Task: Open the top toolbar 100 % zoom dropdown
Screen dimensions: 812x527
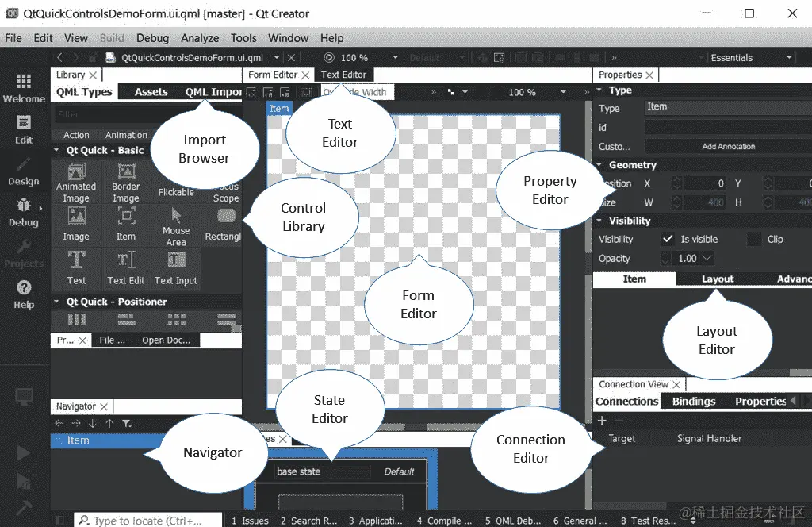Action: coord(396,57)
